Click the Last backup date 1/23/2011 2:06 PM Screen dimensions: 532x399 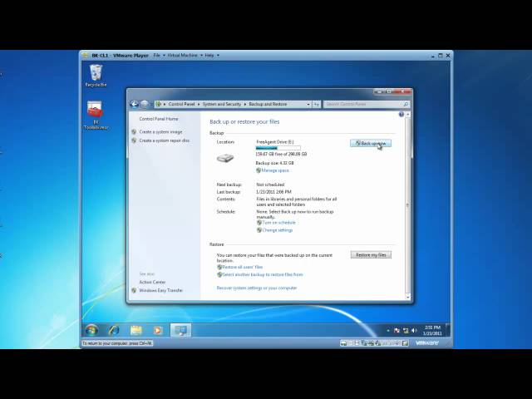[273, 192]
